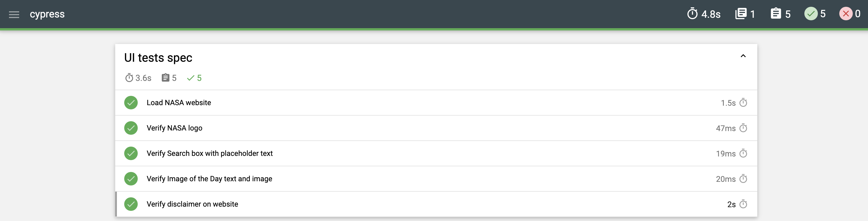
Task: Select Verify disclaimer on website test
Action: [x=192, y=204]
